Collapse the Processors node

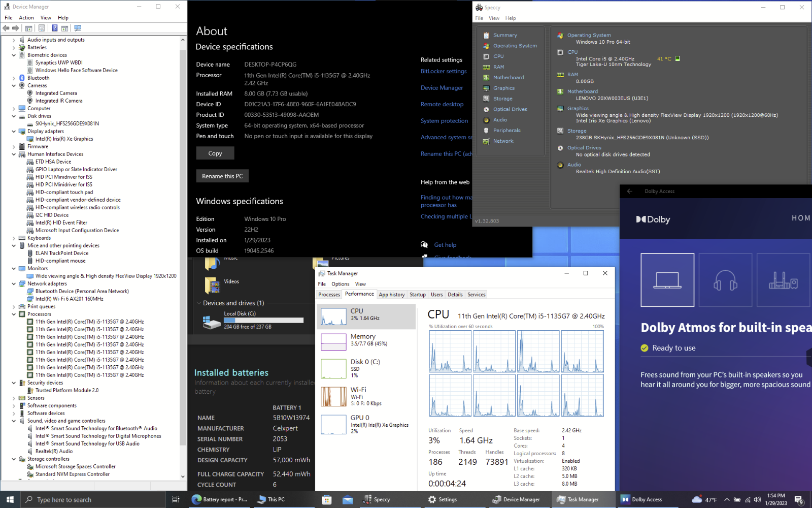coord(14,314)
